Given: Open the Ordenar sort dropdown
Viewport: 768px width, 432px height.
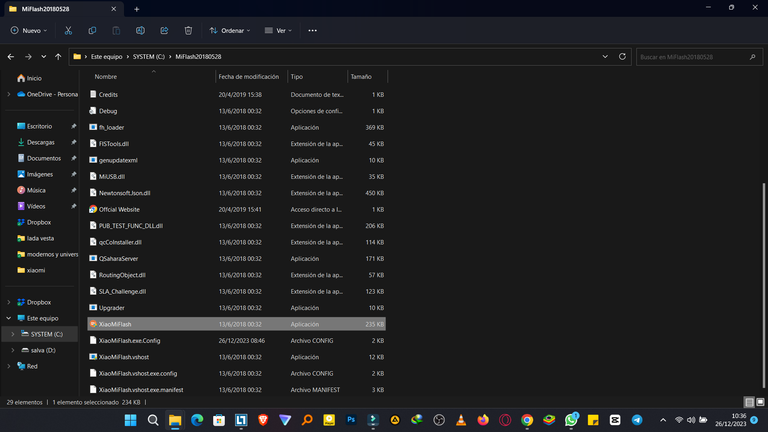Looking at the screenshot, I should point(230,30).
